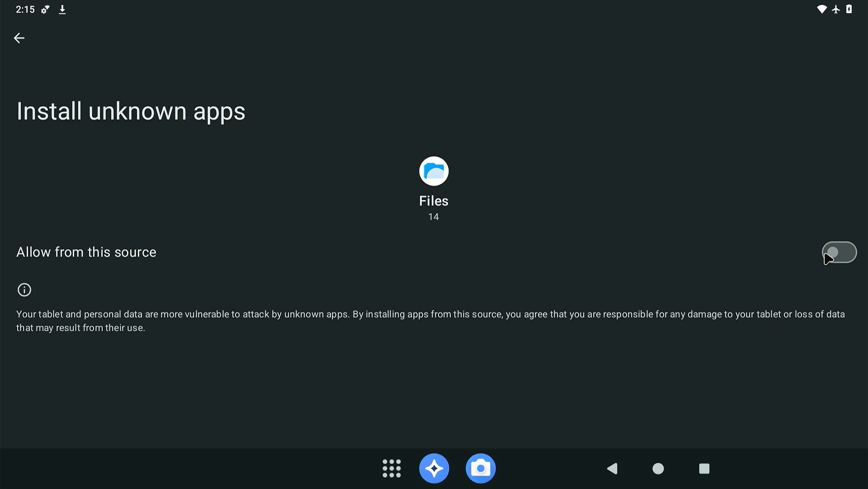Open the Camera app in taskbar
Viewport: 868px width, 489px height.
[x=481, y=469]
